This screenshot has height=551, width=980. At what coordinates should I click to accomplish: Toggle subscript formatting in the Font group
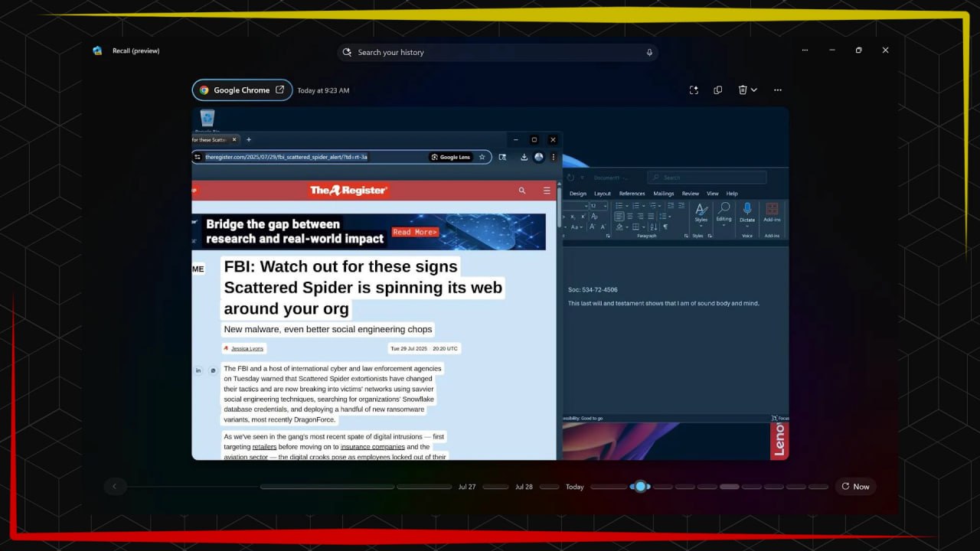coord(573,217)
